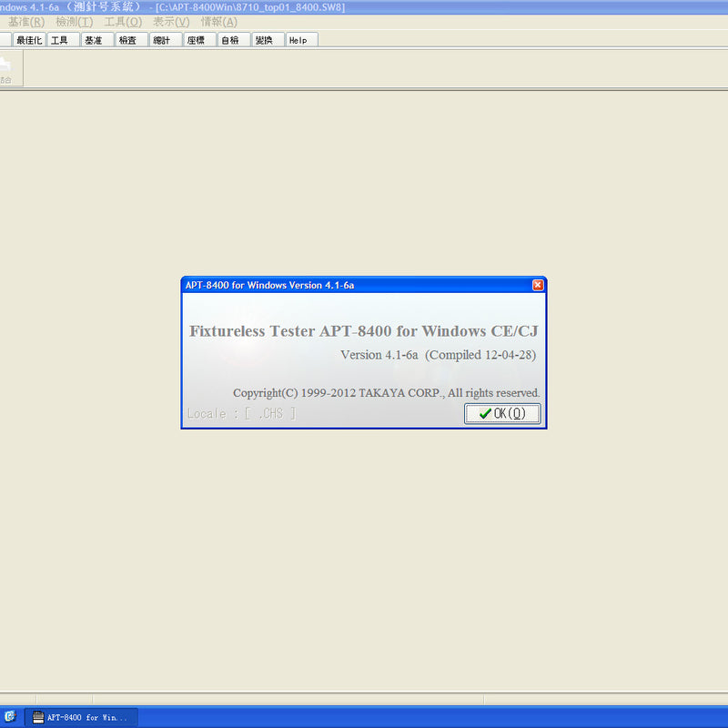Select the 總計 toolbar tab
728x728 pixels.
[x=166, y=40]
